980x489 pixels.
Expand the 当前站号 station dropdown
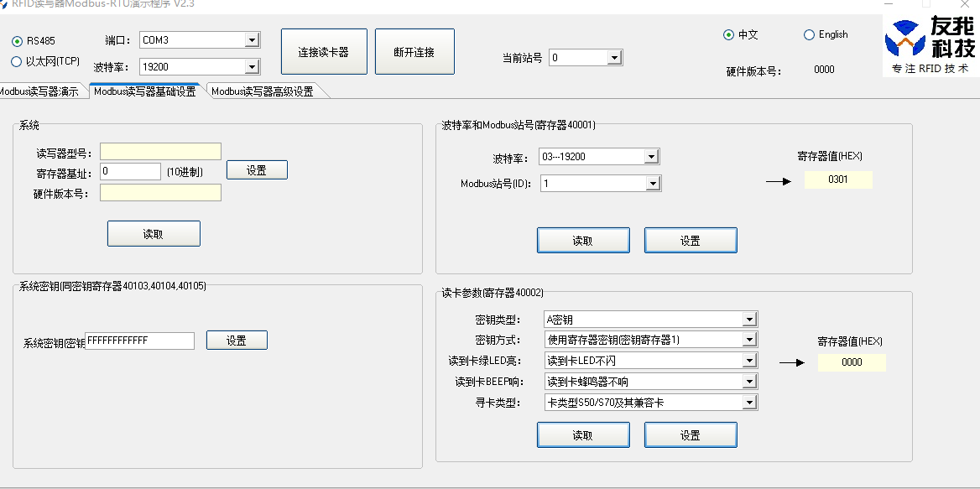tap(613, 58)
